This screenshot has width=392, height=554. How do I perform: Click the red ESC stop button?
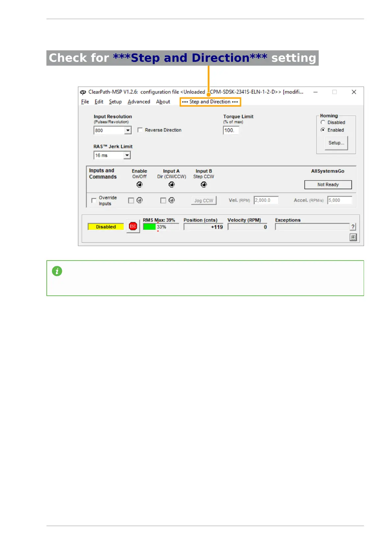tap(133, 226)
